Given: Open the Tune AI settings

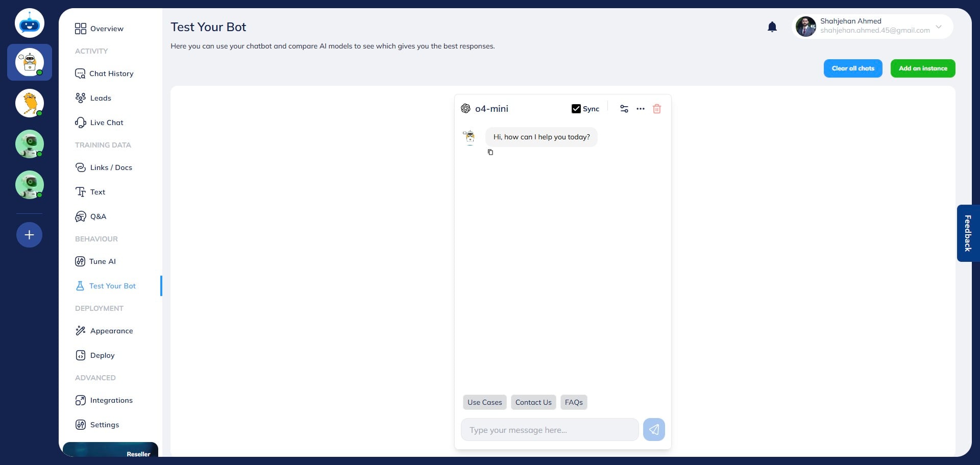Looking at the screenshot, I should coord(102,261).
